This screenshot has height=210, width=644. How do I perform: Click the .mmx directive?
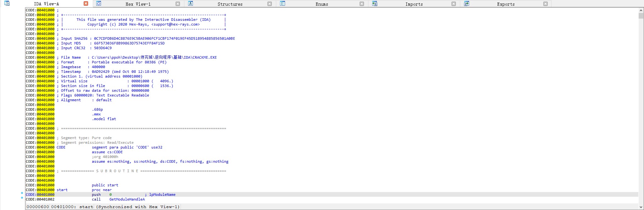(x=96, y=114)
